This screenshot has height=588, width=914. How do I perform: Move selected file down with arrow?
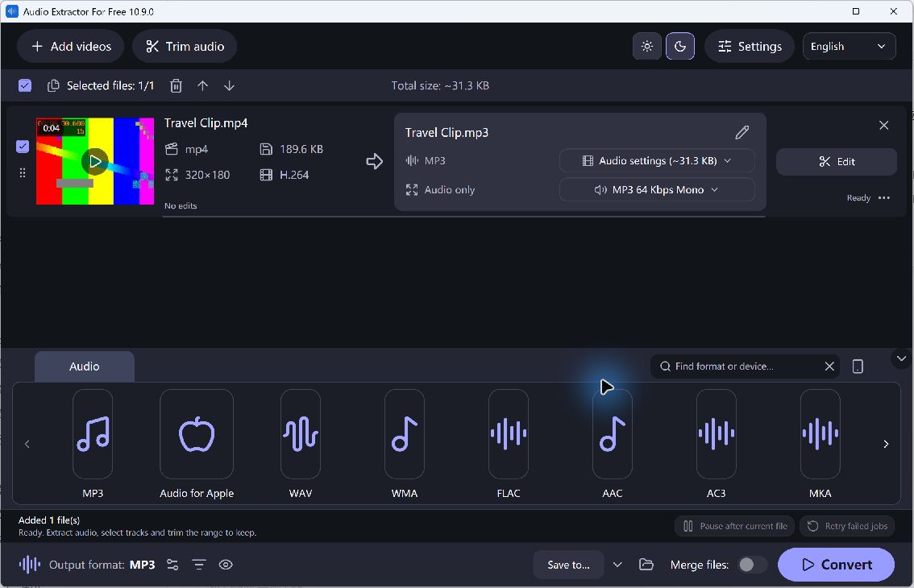(229, 85)
